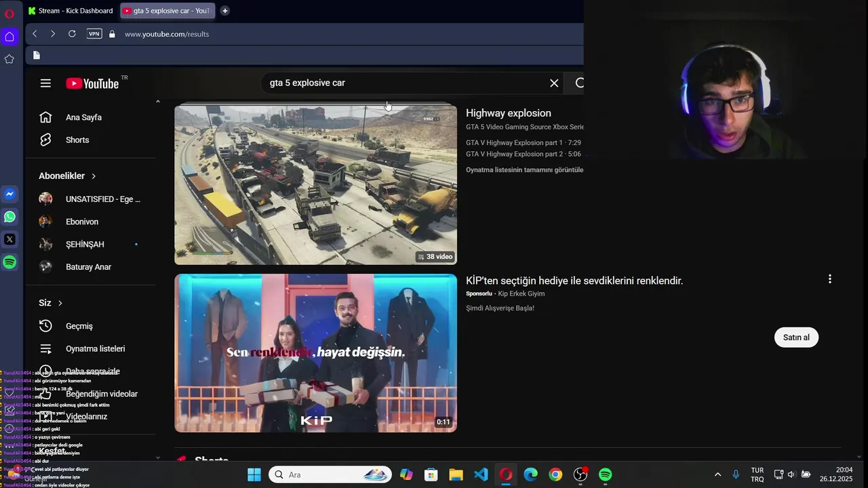Image resolution: width=868 pixels, height=488 pixels.
Task: Open the volume control in system tray
Action: click(x=791, y=474)
